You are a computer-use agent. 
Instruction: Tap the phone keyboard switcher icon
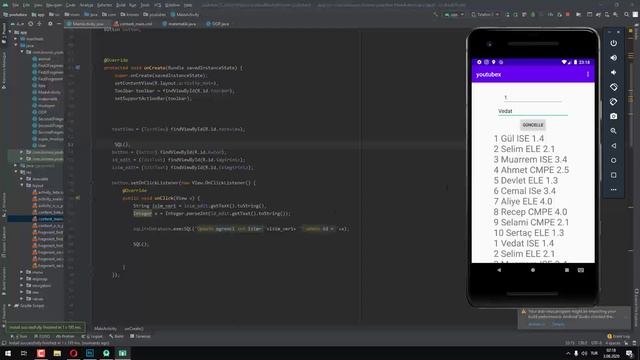[581, 270]
